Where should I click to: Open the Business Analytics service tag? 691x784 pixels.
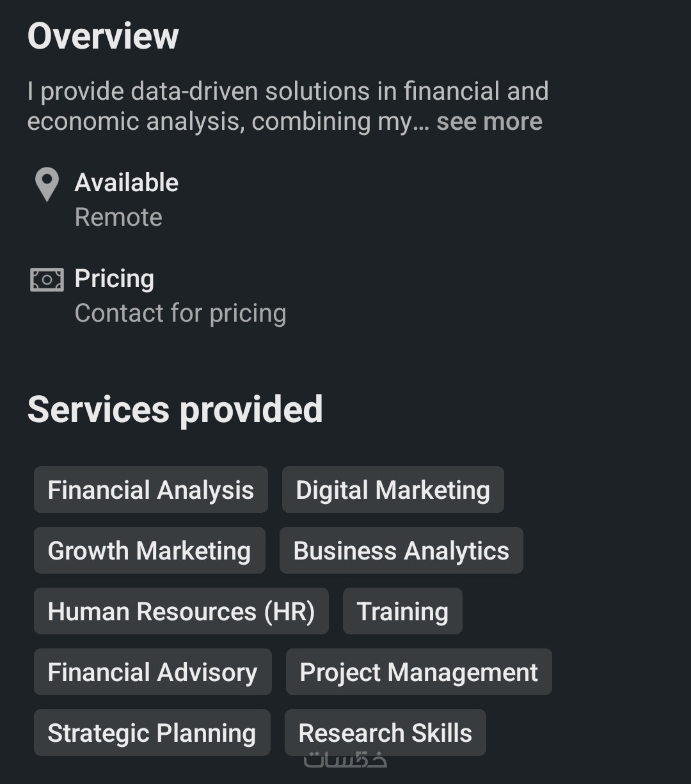tap(401, 551)
